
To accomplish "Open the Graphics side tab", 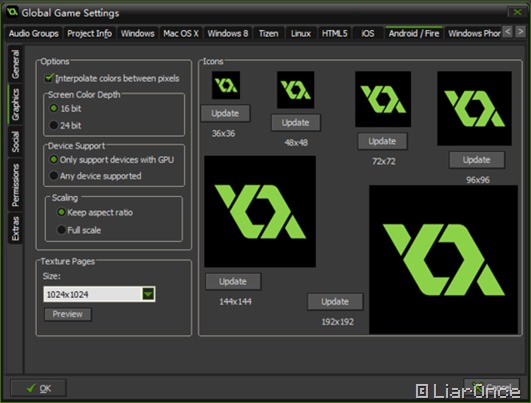I will point(16,104).
